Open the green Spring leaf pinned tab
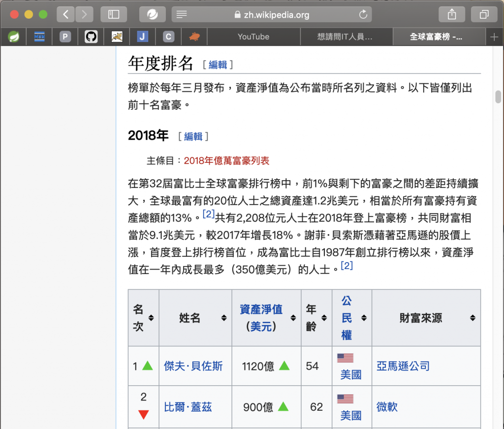Image resolution: width=504 pixels, height=429 pixels. [13, 36]
